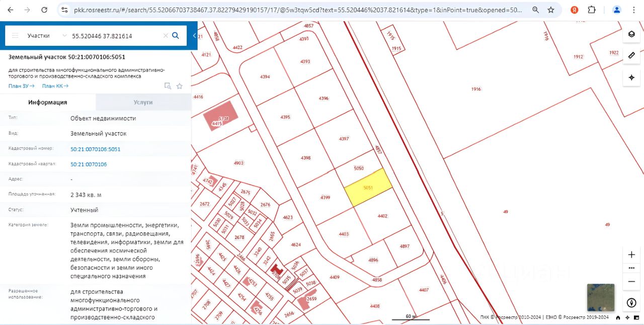
Task: Select parcel 4624 on the map
Action: coord(296,245)
